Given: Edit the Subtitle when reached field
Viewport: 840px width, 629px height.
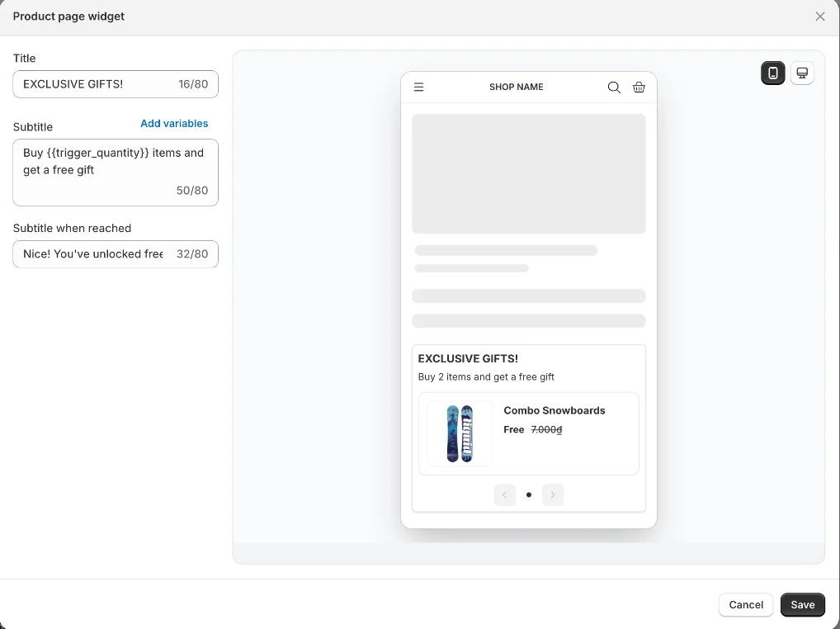Looking at the screenshot, I should click(x=116, y=254).
